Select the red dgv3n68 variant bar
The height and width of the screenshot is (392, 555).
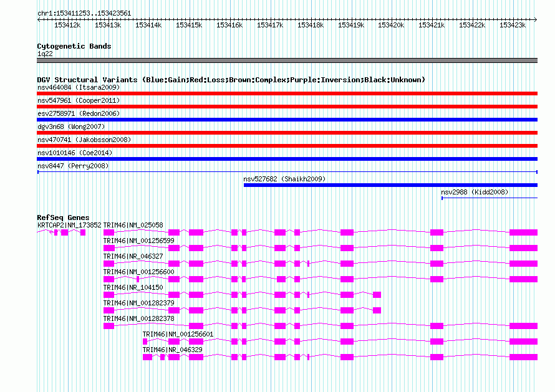287,133
